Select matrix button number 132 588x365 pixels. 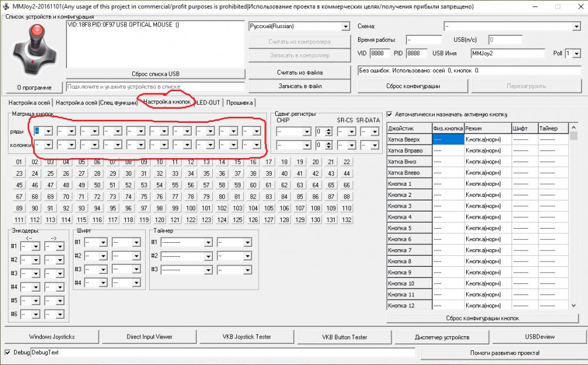pyautogui.click(x=346, y=220)
